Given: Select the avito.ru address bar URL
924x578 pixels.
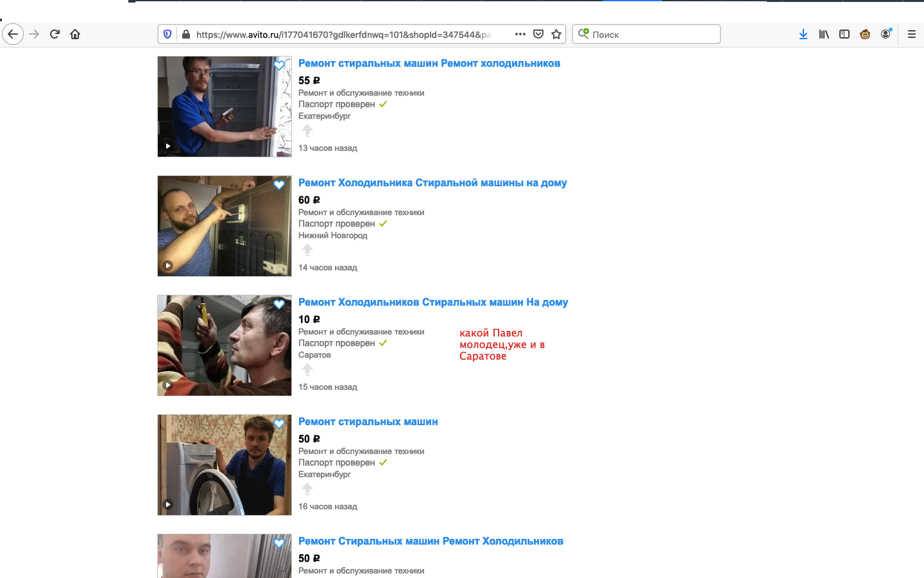Looking at the screenshot, I should 343,35.
